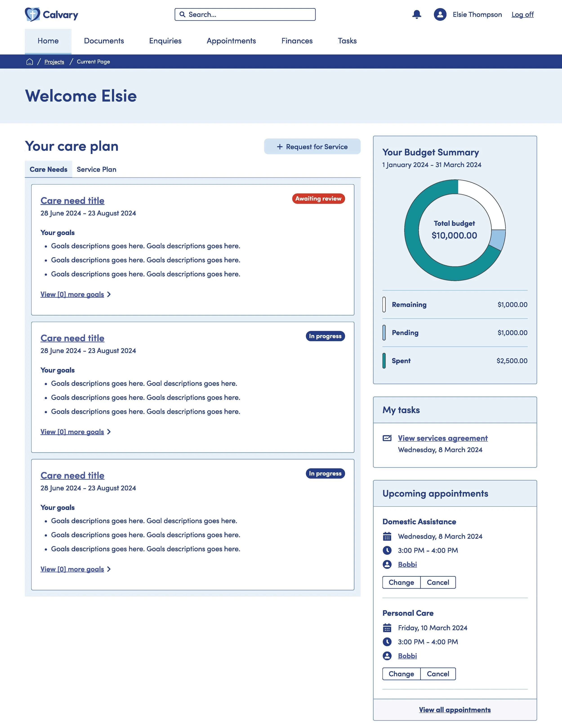Viewport: 562px width, 728px height.
Task: Click the search magnifier icon
Action: point(182,14)
